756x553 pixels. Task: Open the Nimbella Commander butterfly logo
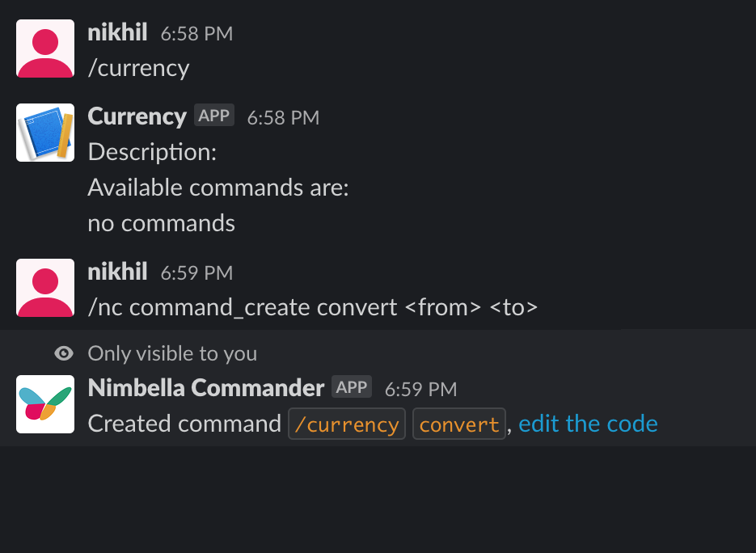[45, 404]
